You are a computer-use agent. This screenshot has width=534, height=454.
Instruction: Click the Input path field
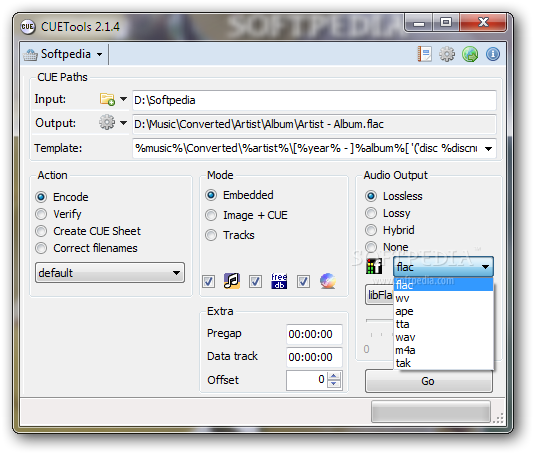tap(314, 100)
